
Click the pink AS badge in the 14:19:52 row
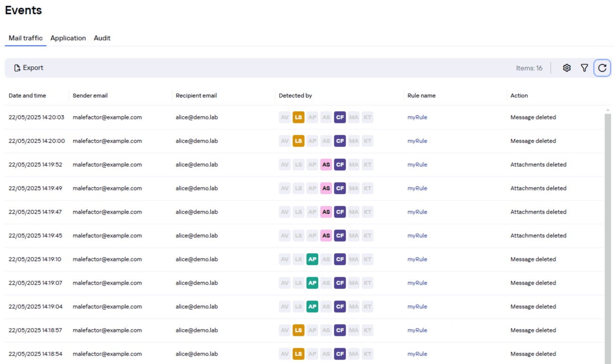tap(326, 165)
